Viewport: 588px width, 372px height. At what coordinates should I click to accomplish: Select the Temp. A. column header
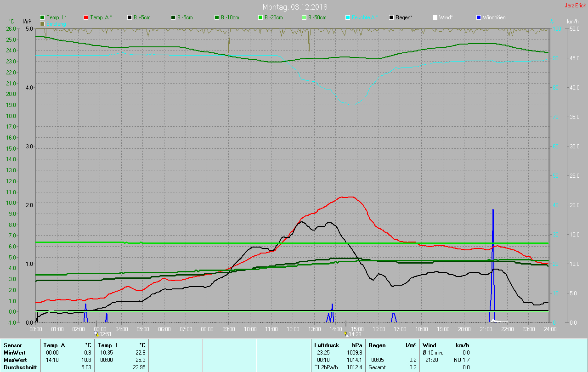click(55, 345)
